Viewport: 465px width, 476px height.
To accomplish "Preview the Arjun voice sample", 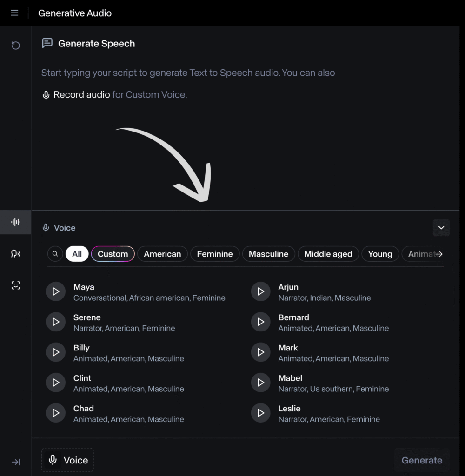I will point(261,291).
